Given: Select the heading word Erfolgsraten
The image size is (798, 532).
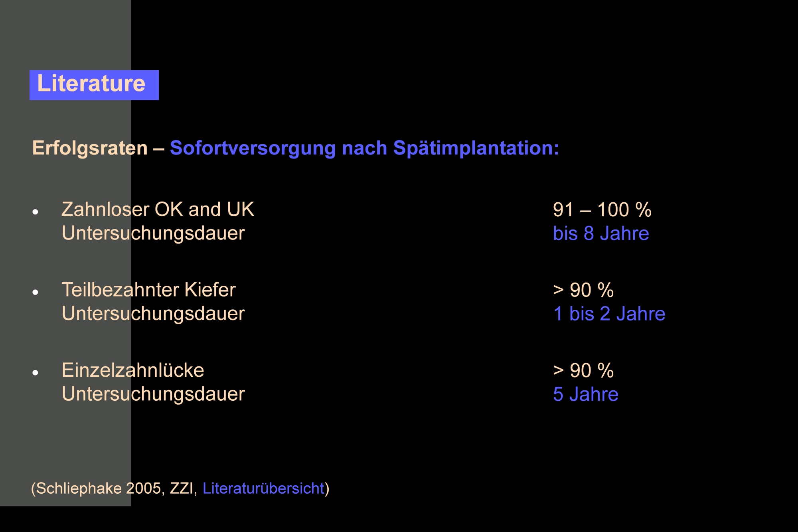Looking at the screenshot, I should 90,148.
